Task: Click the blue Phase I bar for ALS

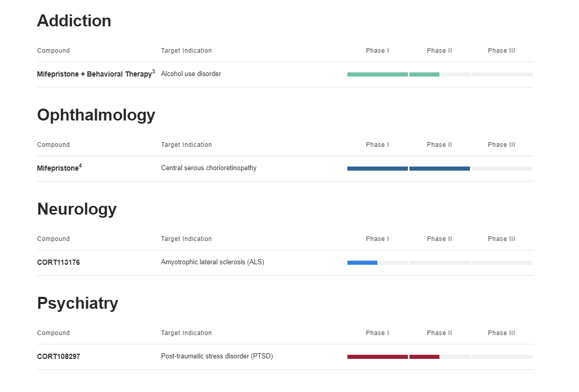Action: tap(362, 263)
